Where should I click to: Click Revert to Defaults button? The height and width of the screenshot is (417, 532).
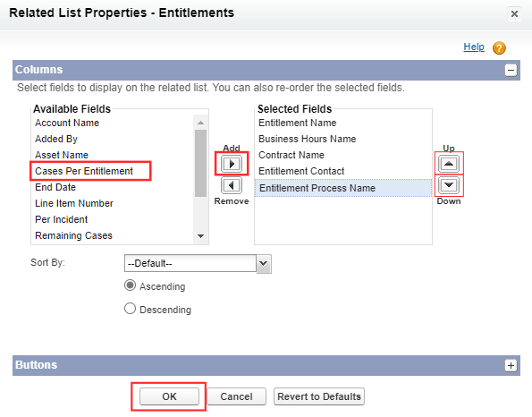pyautogui.click(x=319, y=396)
